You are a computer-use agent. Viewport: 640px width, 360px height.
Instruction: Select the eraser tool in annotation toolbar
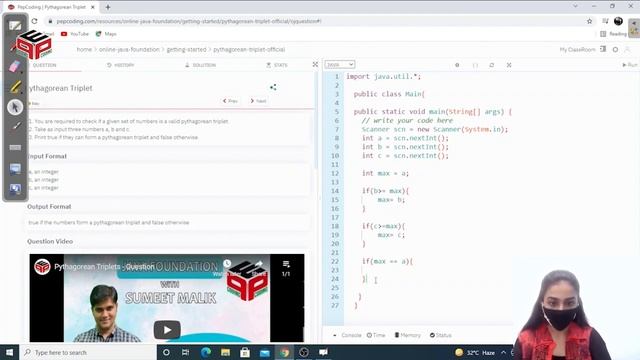click(x=15, y=66)
